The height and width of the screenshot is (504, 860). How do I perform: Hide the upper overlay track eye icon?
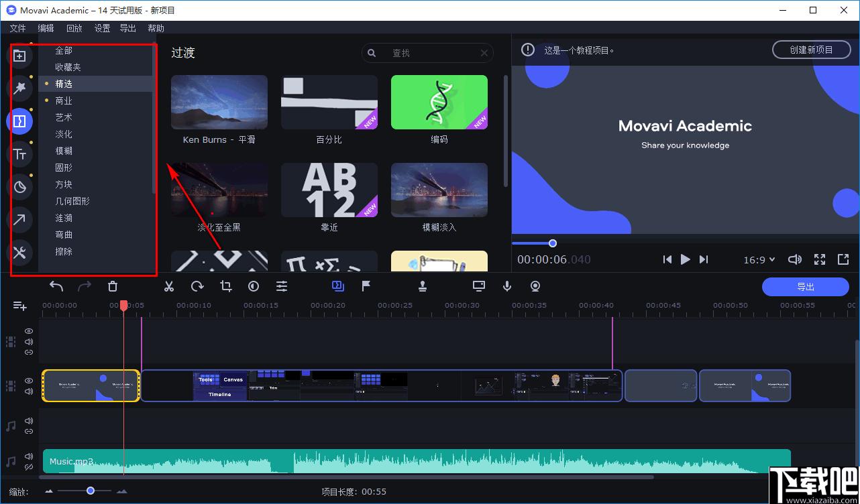[29, 331]
